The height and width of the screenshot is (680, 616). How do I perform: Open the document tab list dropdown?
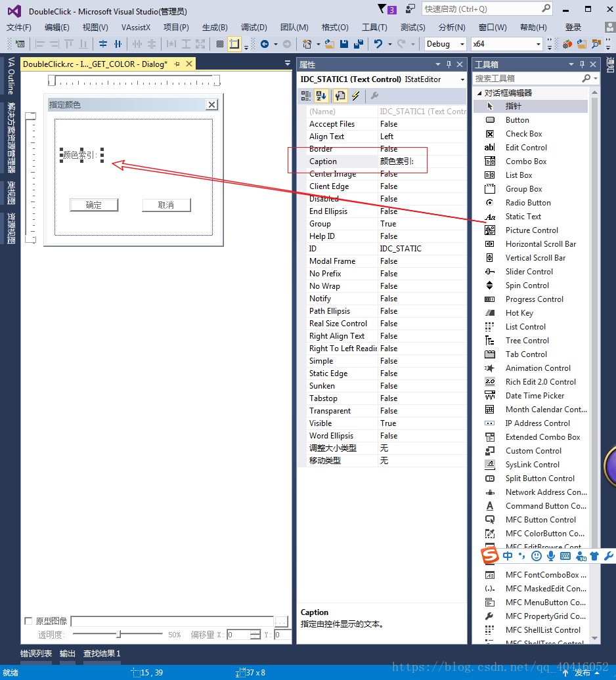click(x=287, y=63)
